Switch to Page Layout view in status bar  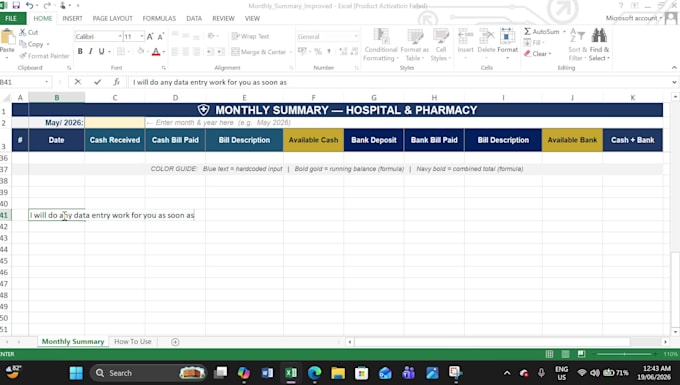[566, 354]
